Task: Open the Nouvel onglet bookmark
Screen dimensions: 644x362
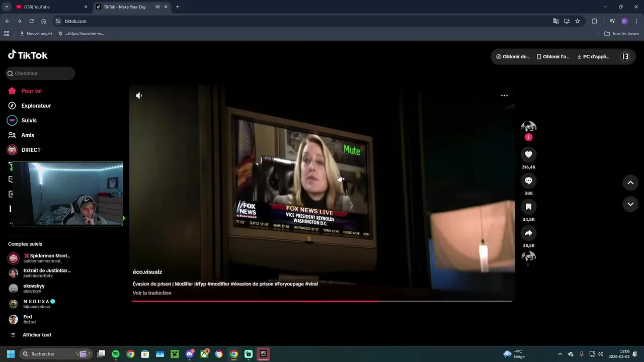Action: click(36, 34)
